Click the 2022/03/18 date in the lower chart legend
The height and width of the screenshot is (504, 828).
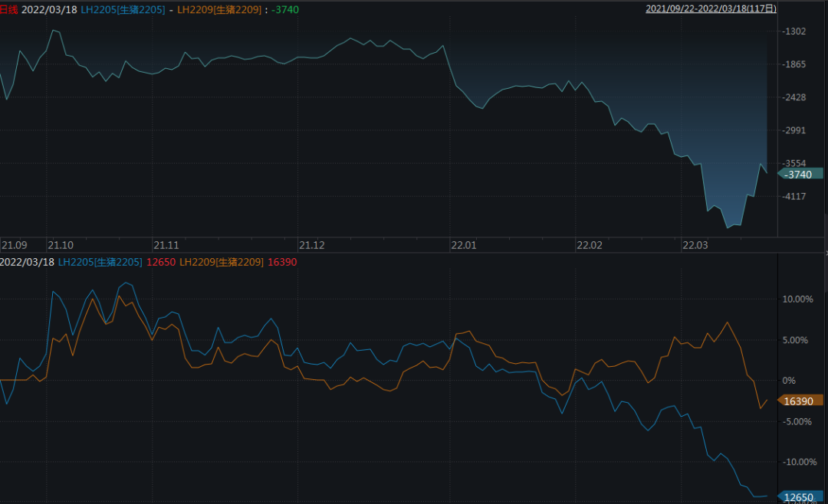click(x=27, y=262)
